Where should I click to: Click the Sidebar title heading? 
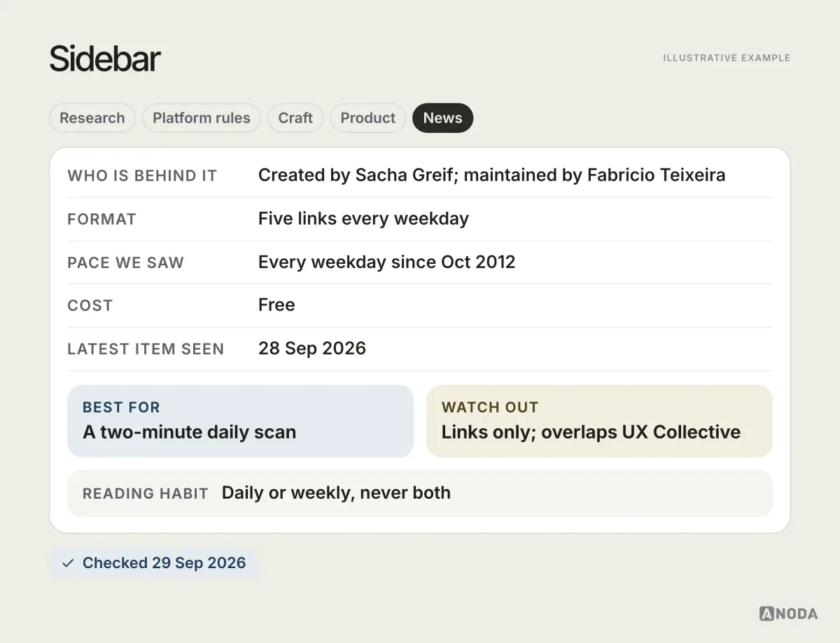tap(105, 58)
